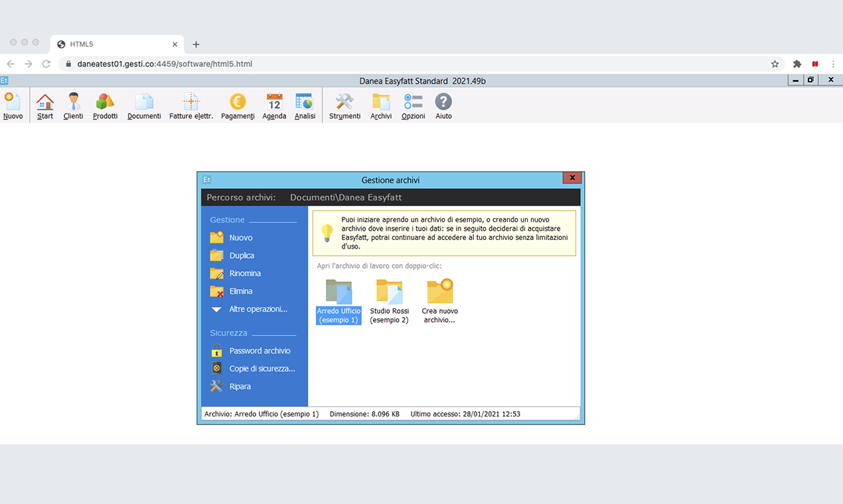843x504 pixels.
Task: Open the Fatture elettroniche panel
Action: (191, 105)
